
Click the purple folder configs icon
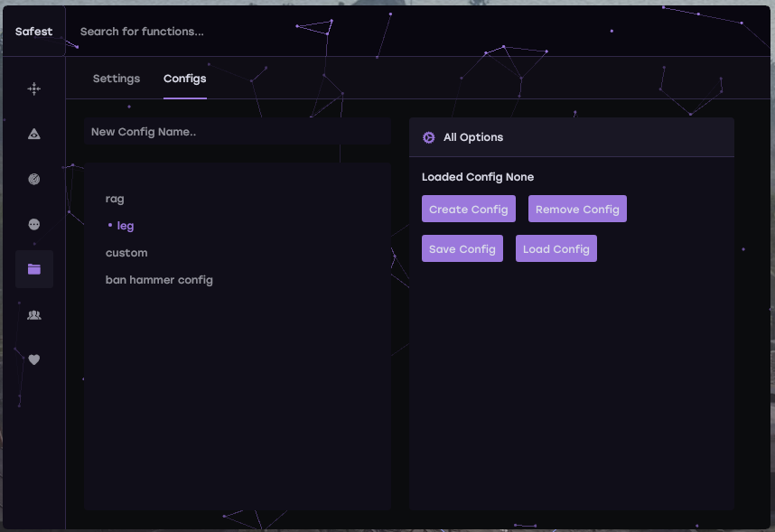(34, 269)
